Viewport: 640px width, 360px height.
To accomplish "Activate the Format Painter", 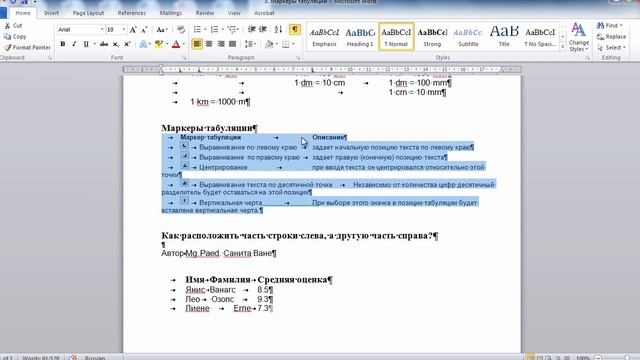I will point(27,47).
